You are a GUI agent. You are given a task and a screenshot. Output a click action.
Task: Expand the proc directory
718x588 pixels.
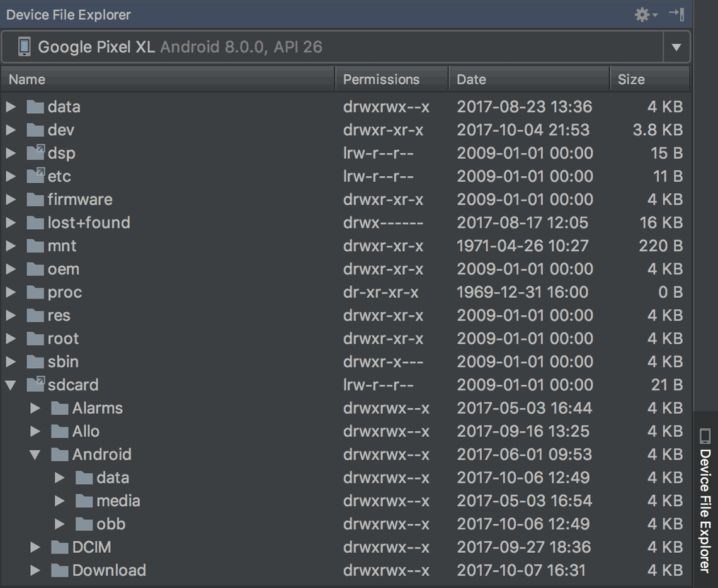click(x=11, y=292)
